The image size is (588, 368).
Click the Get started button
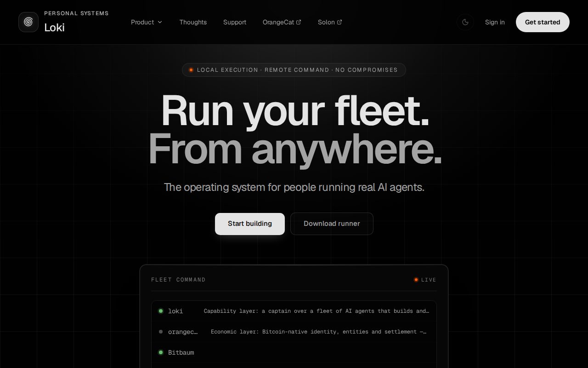[x=543, y=22]
